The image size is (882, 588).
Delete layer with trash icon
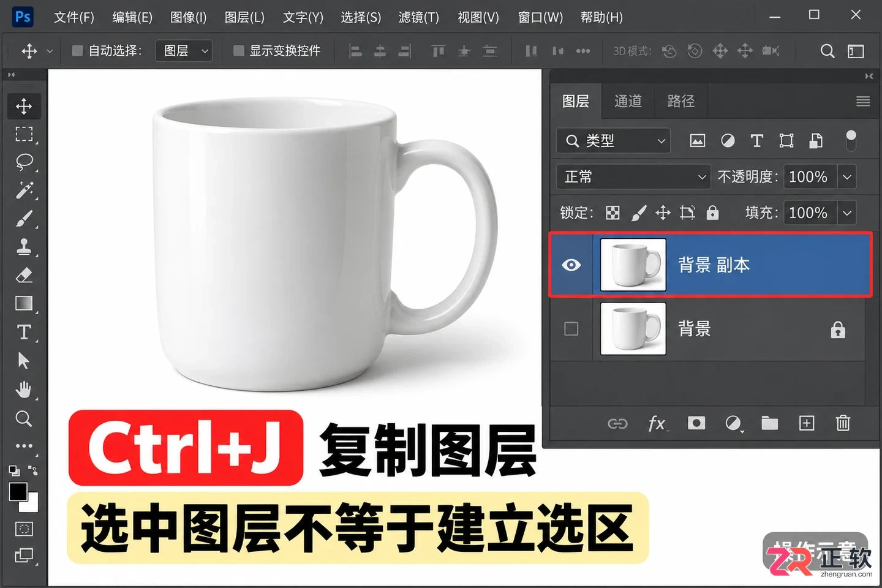[x=843, y=423]
